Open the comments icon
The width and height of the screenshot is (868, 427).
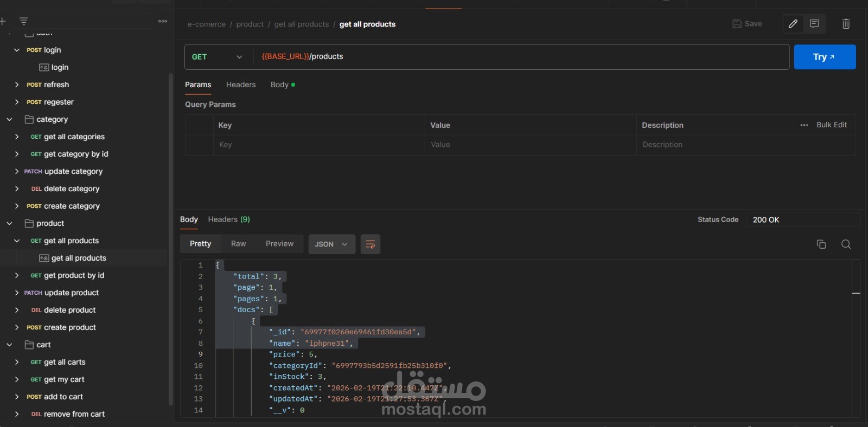814,24
